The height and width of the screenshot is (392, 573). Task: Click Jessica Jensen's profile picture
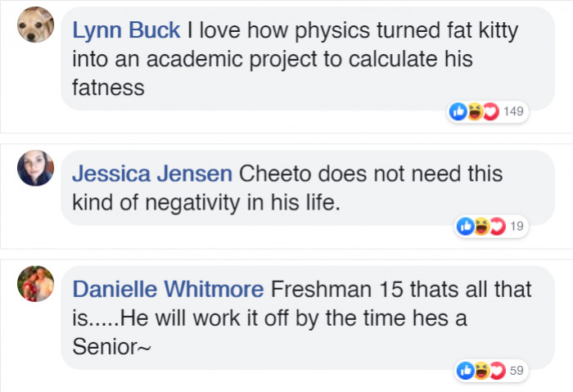tap(35, 168)
